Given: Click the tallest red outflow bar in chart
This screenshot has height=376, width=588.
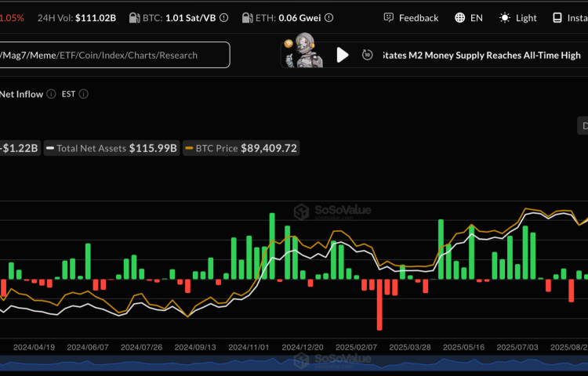Looking at the screenshot, I should pyautogui.click(x=380, y=304).
